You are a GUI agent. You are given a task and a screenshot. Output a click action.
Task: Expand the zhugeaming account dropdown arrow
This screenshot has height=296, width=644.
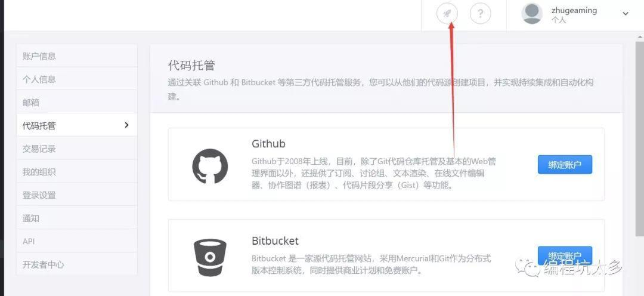click(x=625, y=14)
